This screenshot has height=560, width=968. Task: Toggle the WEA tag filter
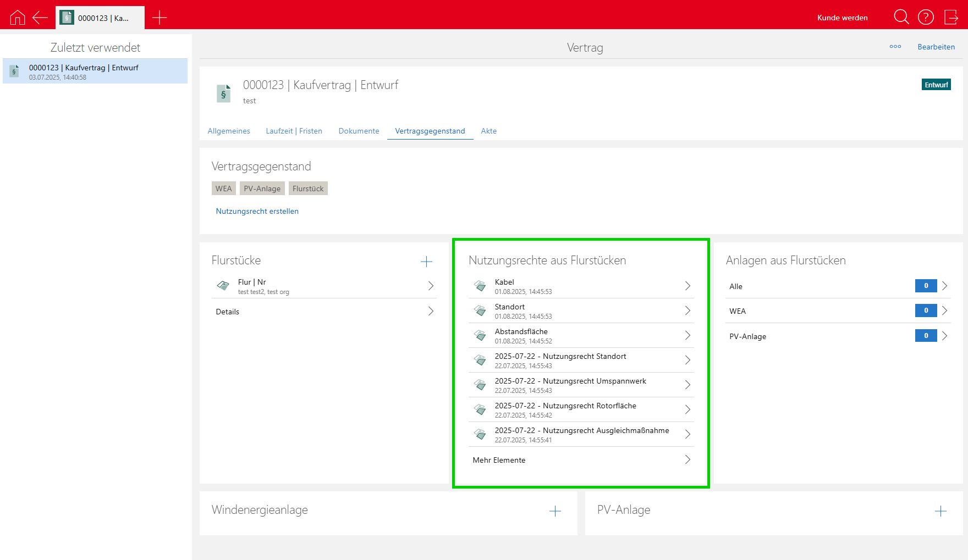223,188
